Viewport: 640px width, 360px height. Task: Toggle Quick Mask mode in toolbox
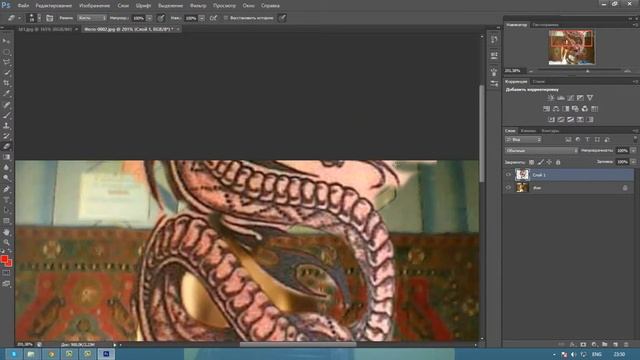click(6, 273)
